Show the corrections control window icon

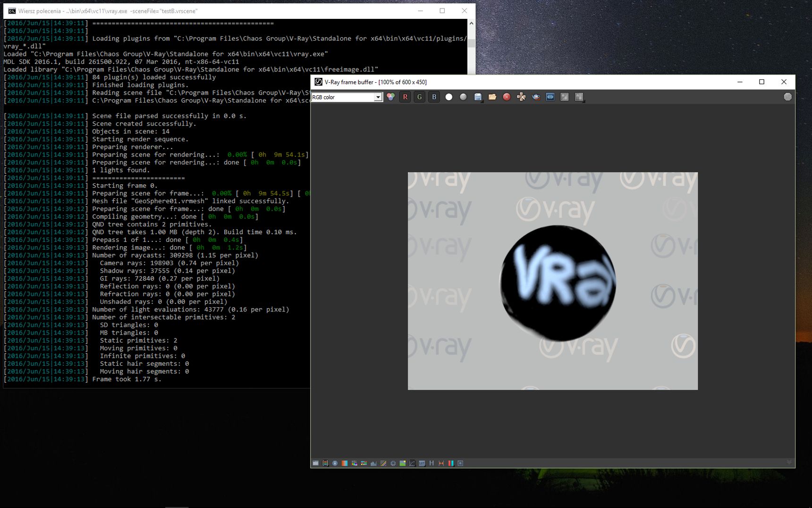(316, 463)
